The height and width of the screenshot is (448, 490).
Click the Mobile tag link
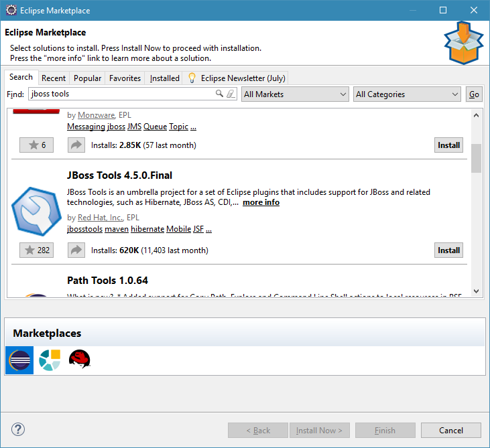[x=178, y=229]
